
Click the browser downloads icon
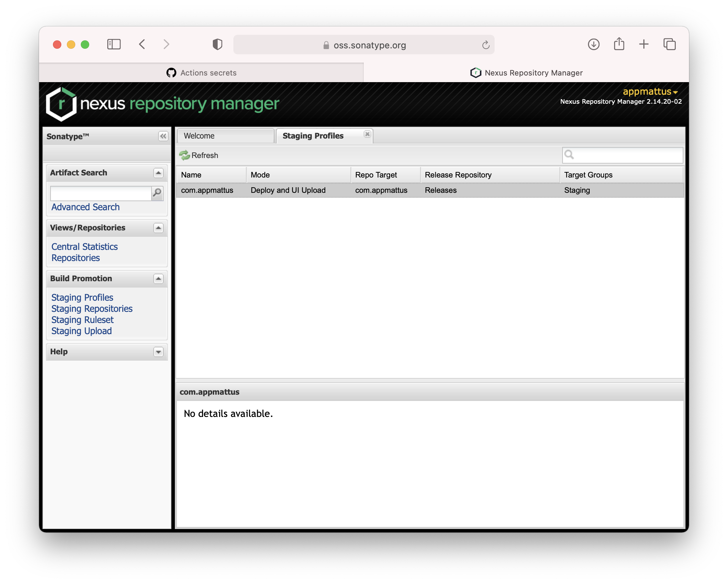[x=594, y=45]
